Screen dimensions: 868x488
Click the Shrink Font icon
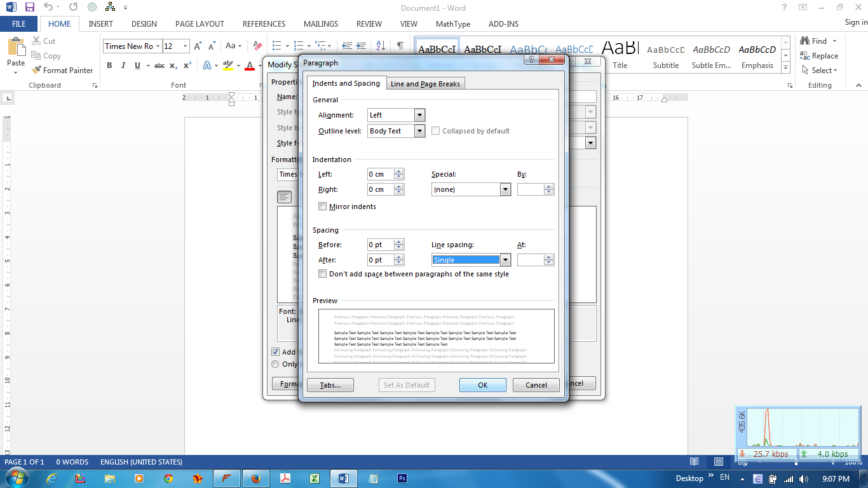[x=212, y=46]
